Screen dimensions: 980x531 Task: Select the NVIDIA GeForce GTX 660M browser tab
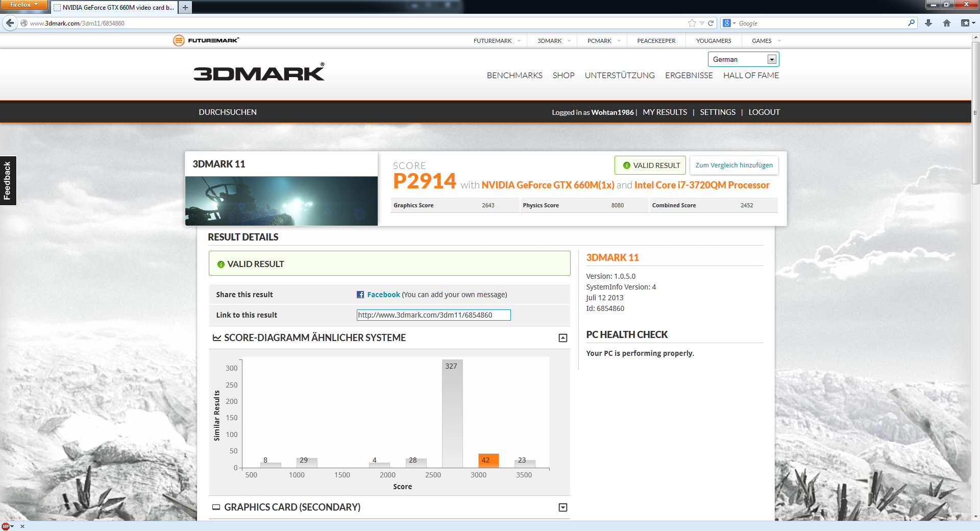tap(114, 7)
